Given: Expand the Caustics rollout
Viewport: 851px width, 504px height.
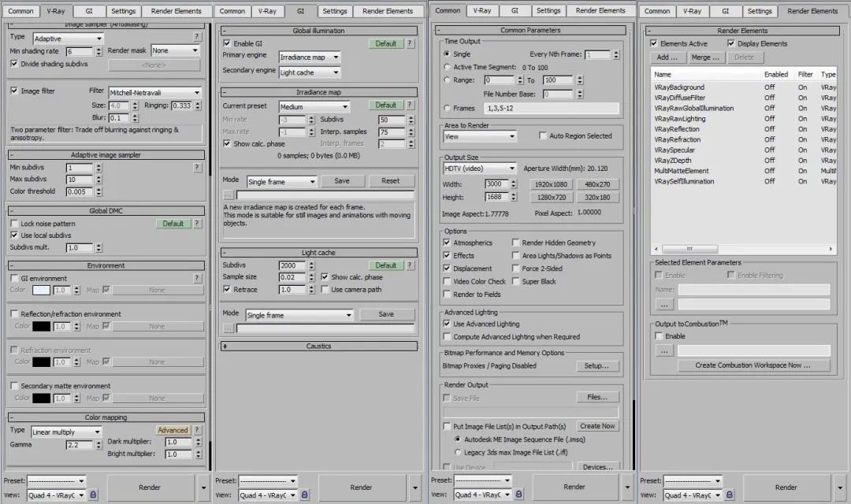Looking at the screenshot, I should (226, 346).
